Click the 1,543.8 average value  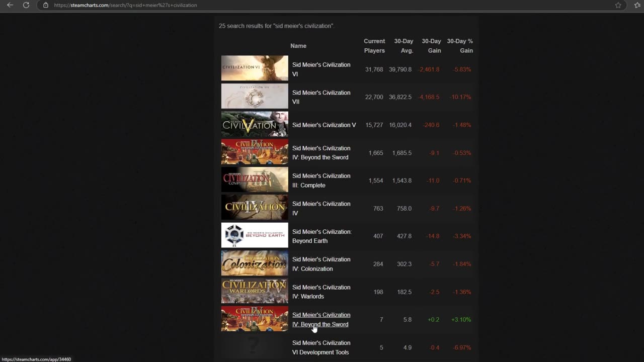pyautogui.click(x=402, y=180)
